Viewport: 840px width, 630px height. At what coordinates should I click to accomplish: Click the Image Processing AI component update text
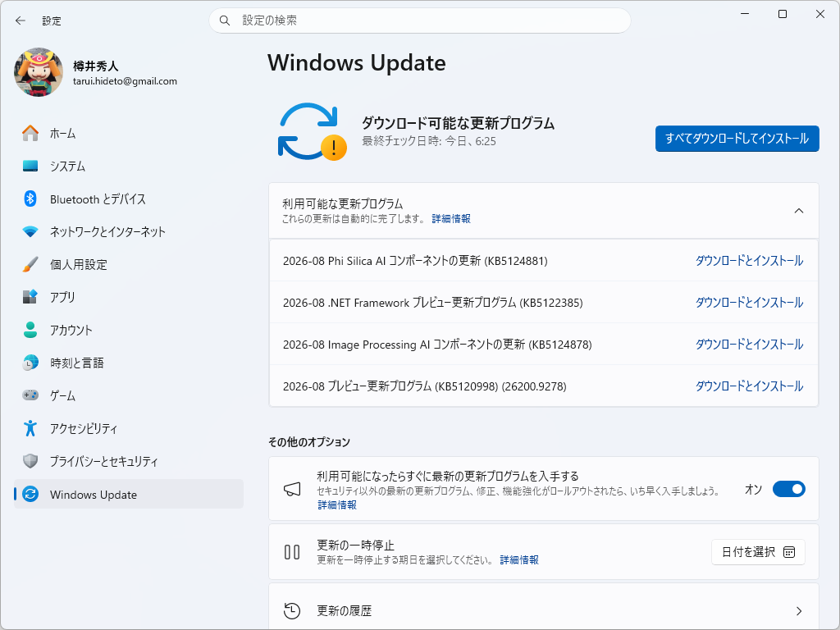pos(437,345)
